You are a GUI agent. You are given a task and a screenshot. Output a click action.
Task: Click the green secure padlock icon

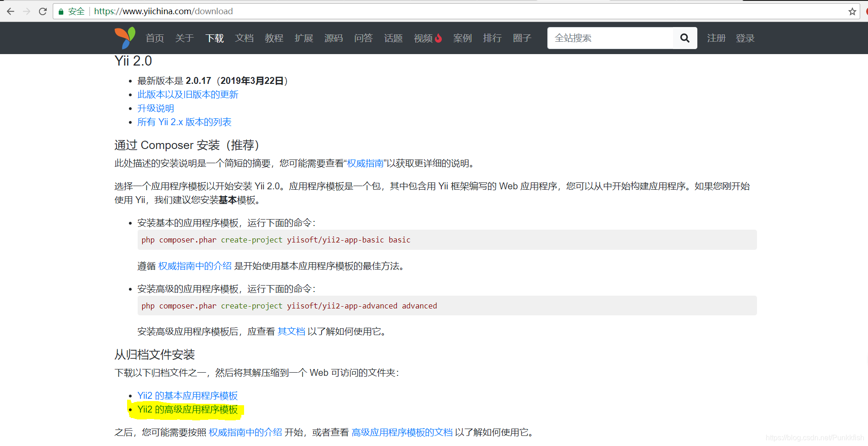click(61, 11)
